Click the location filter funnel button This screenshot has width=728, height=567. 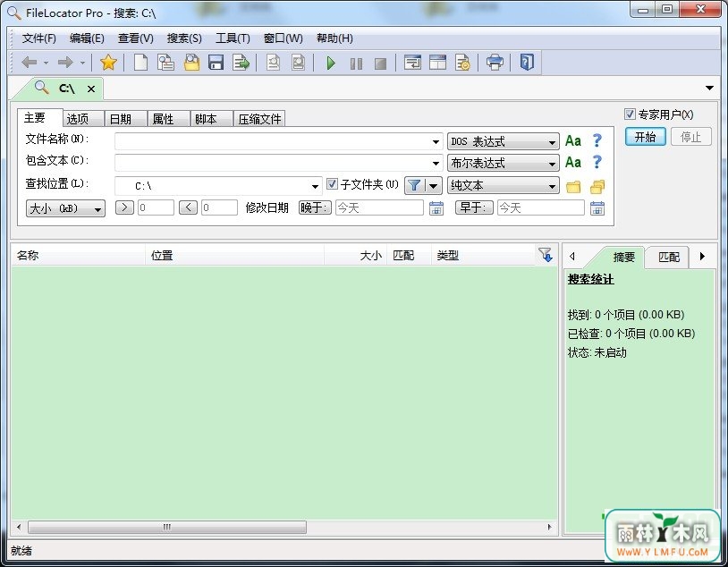(x=414, y=186)
